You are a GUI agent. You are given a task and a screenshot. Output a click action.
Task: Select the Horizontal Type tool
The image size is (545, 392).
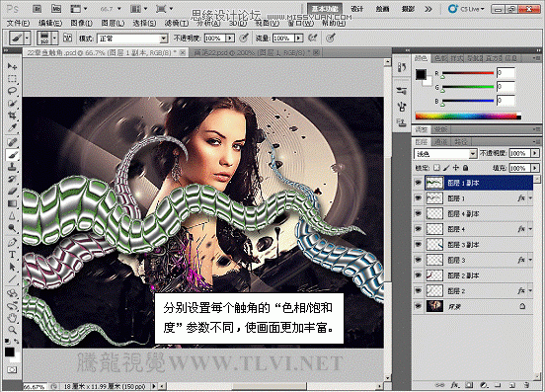[x=12, y=255]
